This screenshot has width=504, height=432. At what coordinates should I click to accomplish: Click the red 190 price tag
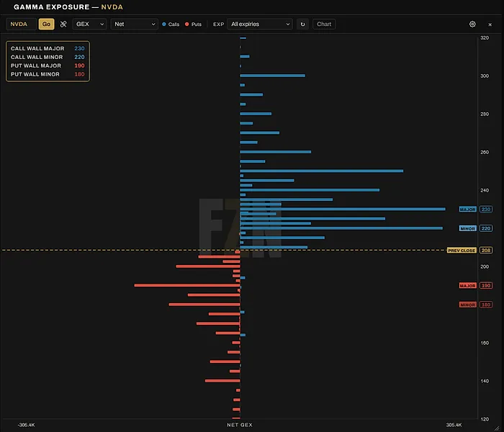coord(486,285)
